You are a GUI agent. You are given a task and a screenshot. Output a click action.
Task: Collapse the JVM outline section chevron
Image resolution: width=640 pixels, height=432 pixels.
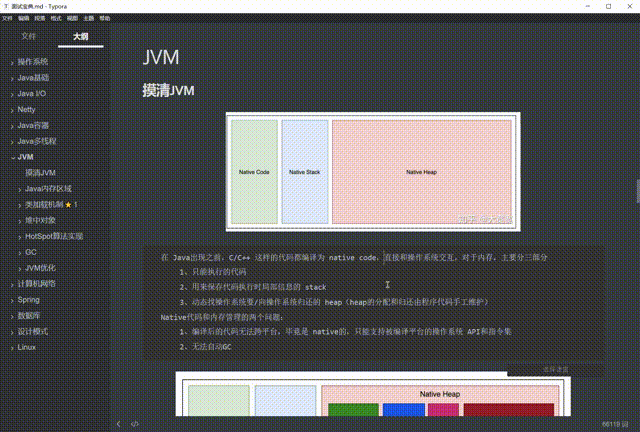click(x=13, y=158)
